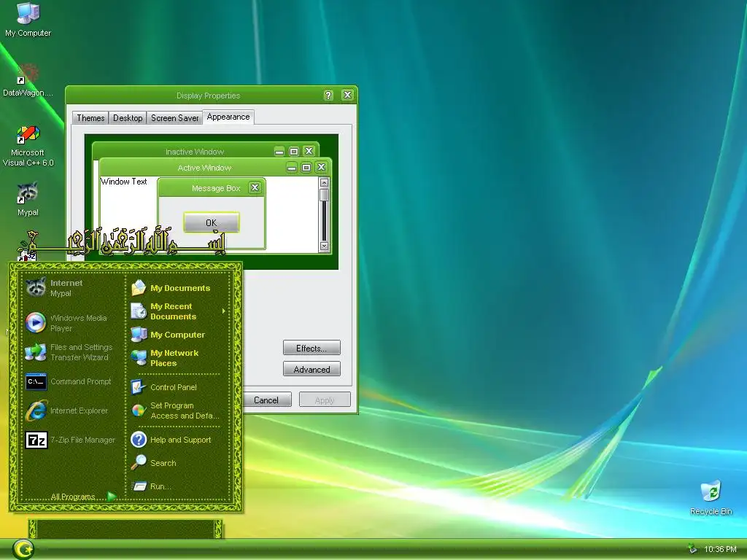Click the crescent Start button
Image resolution: width=747 pixels, height=560 pixels.
click(x=23, y=549)
